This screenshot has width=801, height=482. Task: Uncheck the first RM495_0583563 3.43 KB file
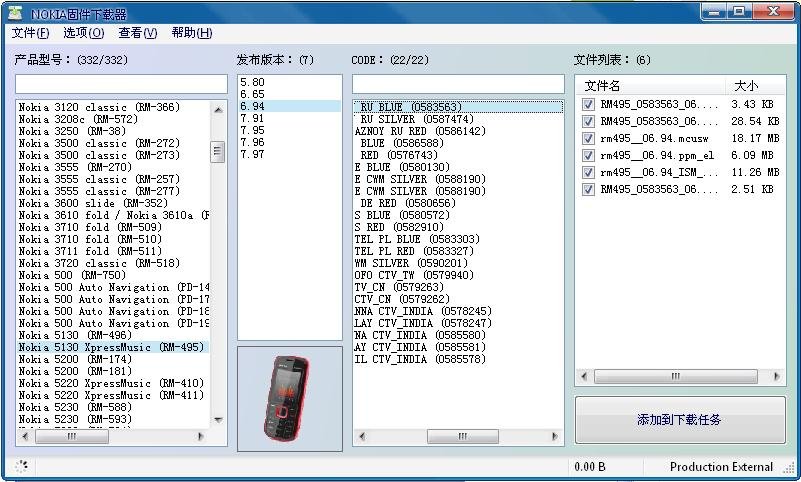[588, 105]
